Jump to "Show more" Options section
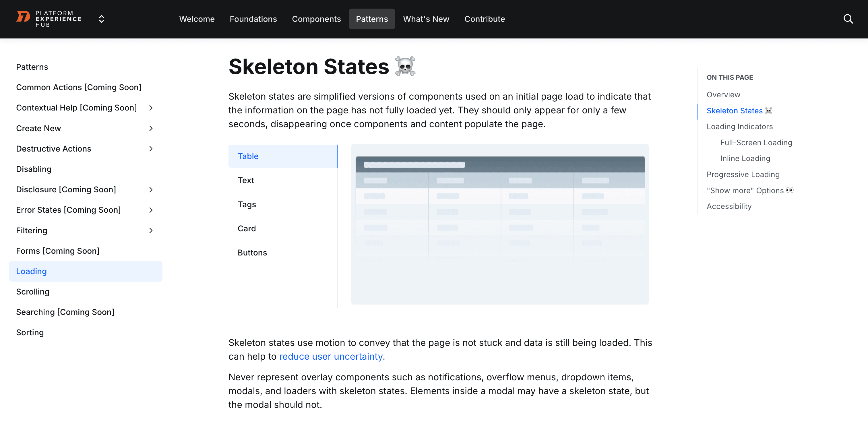Viewport: 868px width, 434px height. coord(750,190)
